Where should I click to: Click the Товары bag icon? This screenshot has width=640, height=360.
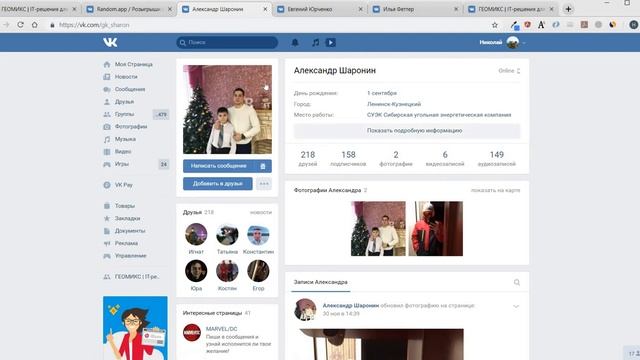click(107, 206)
